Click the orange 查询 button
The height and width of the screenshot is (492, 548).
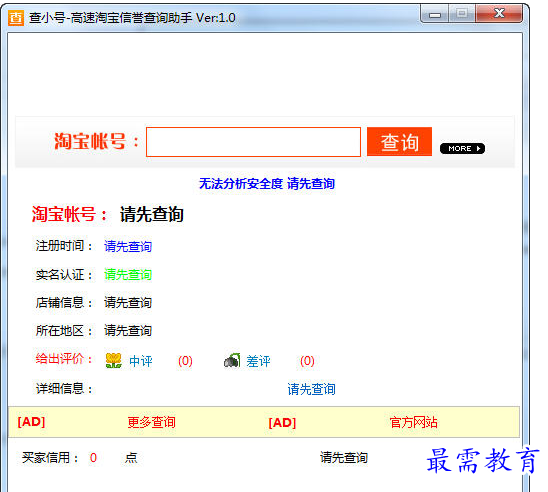(399, 142)
